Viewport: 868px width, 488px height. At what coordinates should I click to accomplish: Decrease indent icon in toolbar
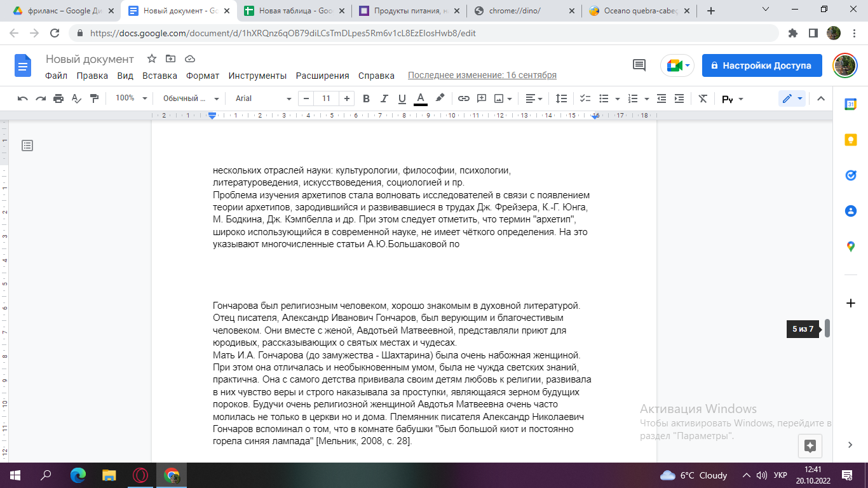[x=661, y=98]
